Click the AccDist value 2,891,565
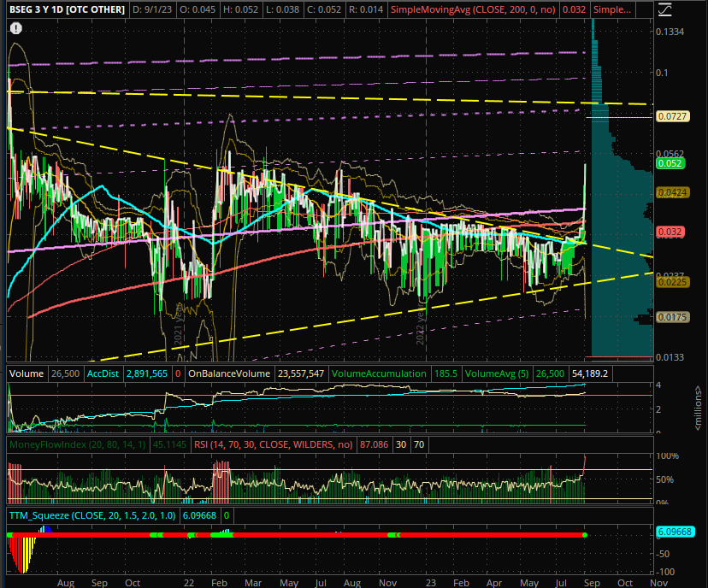Viewport: 708px width, 588px height. [147, 373]
